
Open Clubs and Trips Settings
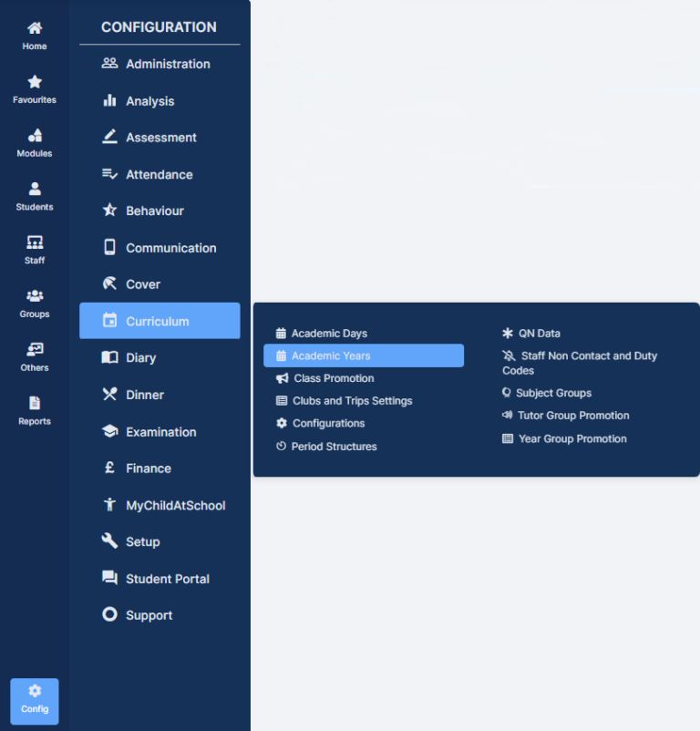pyautogui.click(x=364, y=401)
